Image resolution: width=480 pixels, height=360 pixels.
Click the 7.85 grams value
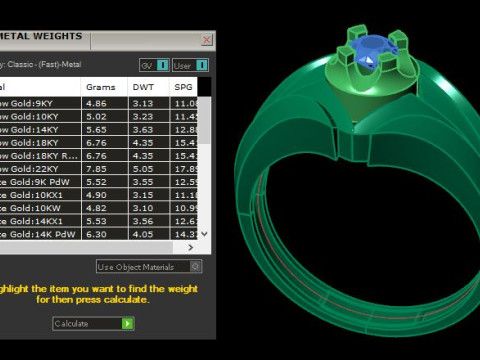(96, 169)
